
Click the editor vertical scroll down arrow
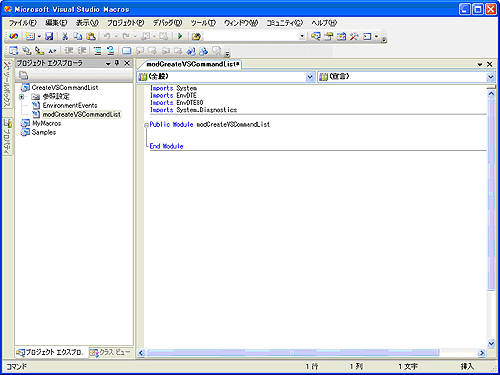point(491,343)
